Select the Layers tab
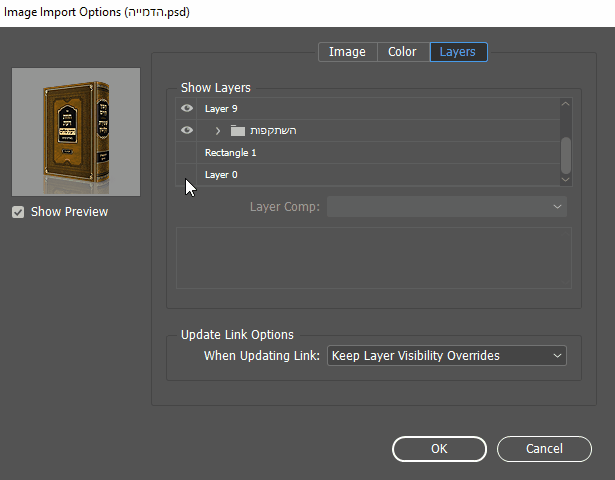 click(x=458, y=52)
